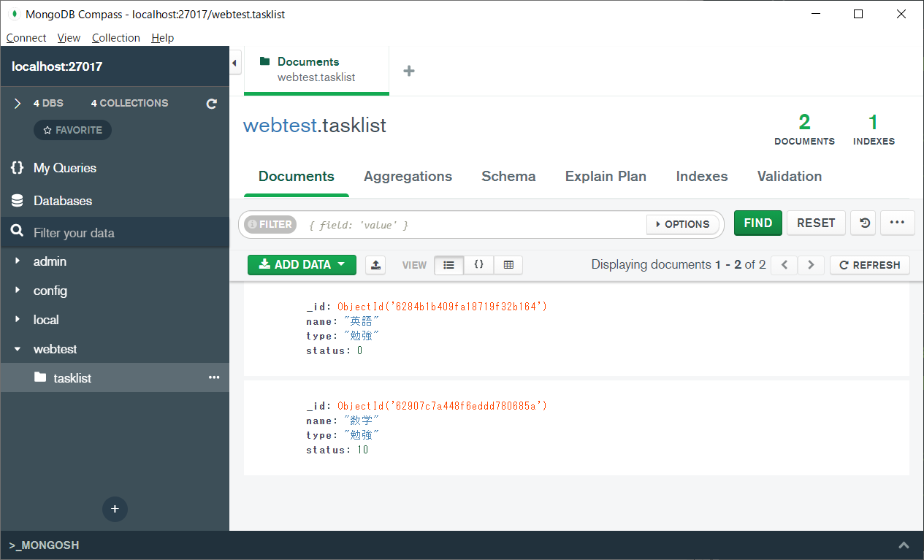
Task: Switch to the Explain Plan tab
Action: tap(606, 177)
